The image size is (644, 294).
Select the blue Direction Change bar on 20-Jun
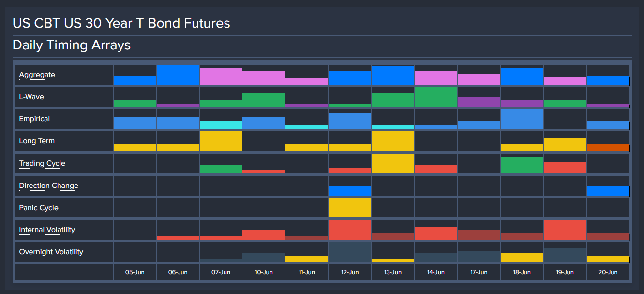(x=608, y=190)
